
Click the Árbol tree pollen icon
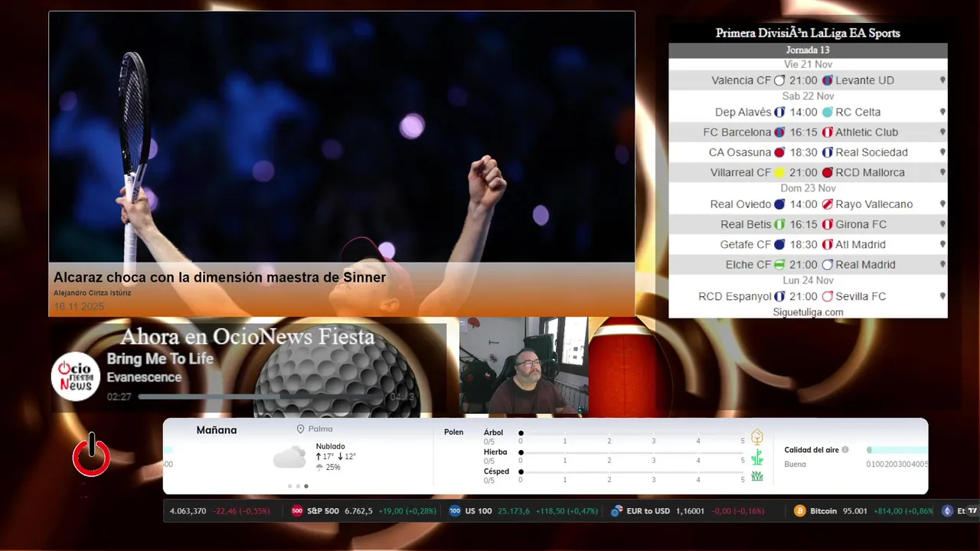point(757,437)
